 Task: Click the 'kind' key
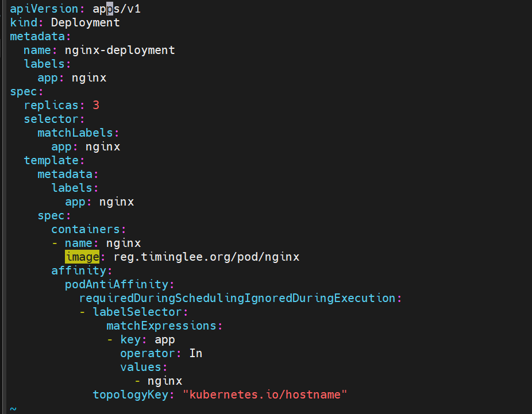[24, 23]
